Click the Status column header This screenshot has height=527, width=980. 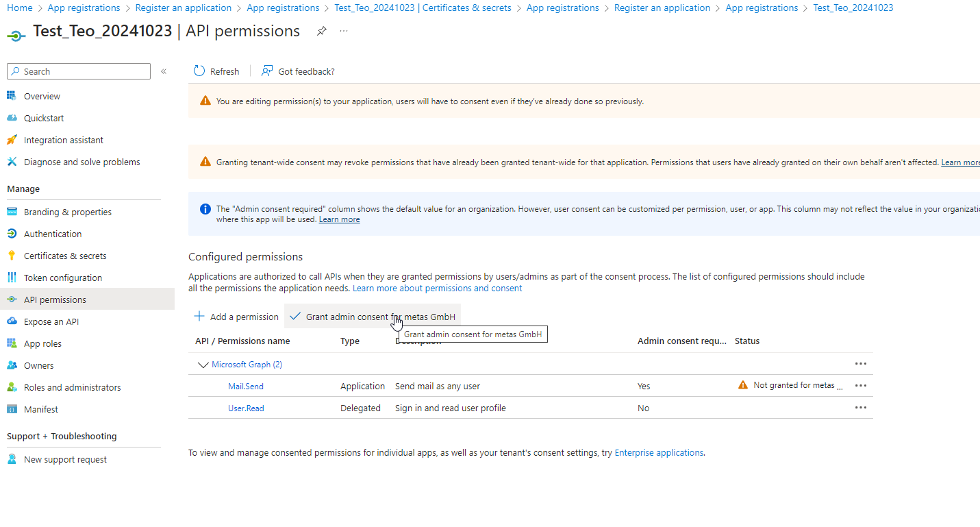tap(747, 341)
